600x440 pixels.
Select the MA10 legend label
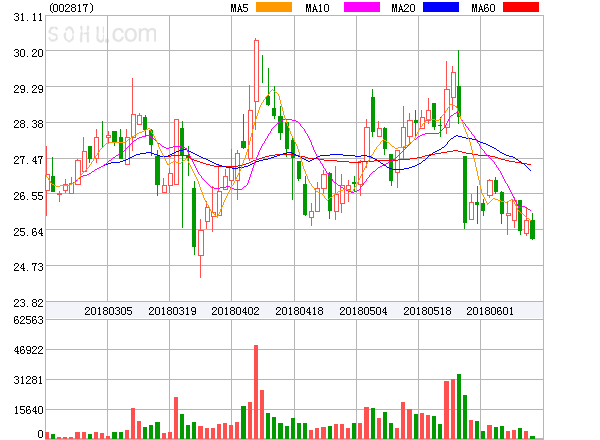point(317,8)
